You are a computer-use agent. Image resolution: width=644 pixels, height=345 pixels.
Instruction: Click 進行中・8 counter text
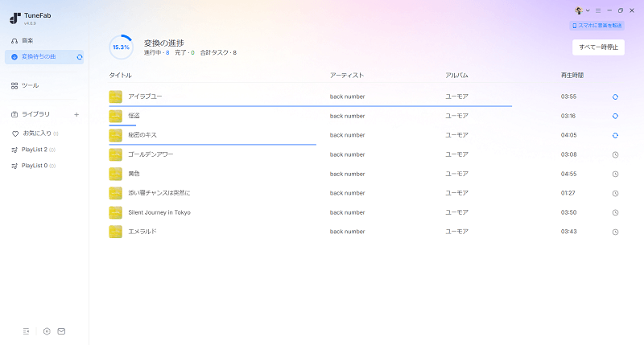(156, 53)
